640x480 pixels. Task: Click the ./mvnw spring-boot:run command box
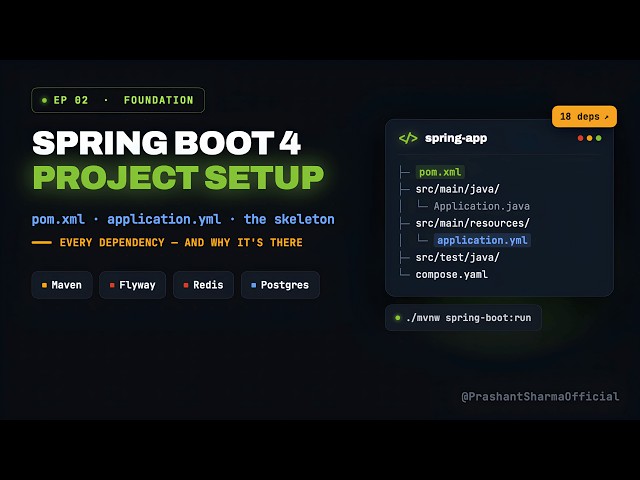point(463,318)
